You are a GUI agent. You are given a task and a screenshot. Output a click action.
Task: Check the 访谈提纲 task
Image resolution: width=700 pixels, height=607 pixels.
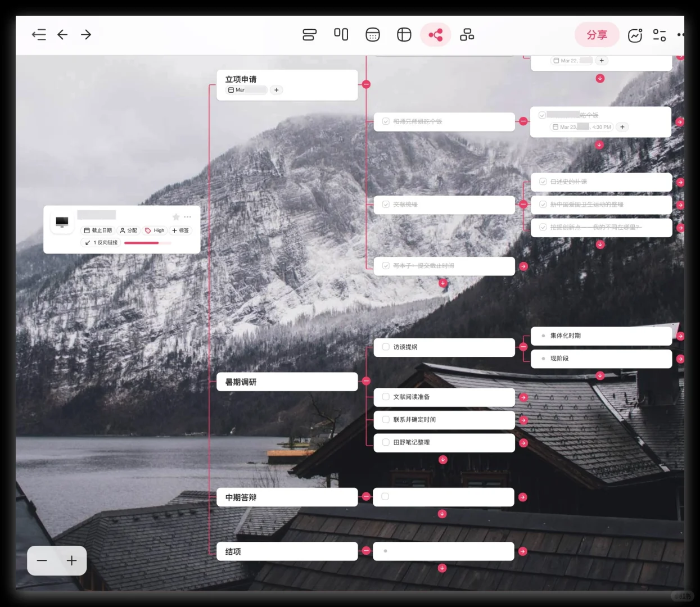(x=386, y=347)
